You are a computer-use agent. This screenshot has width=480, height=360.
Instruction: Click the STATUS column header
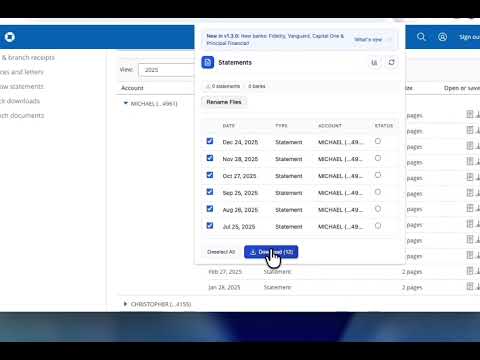click(x=384, y=126)
